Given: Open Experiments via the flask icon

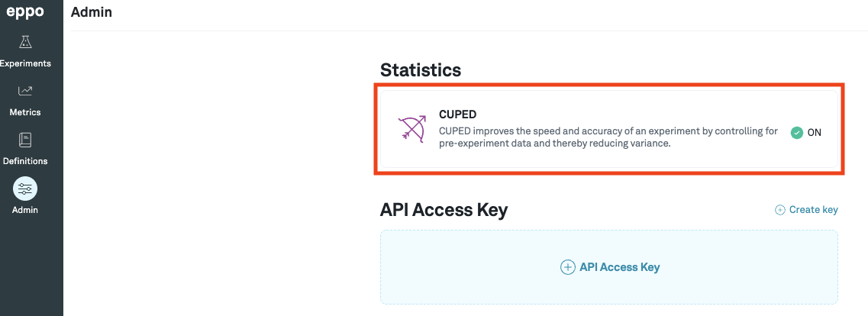Looking at the screenshot, I should point(25,43).
